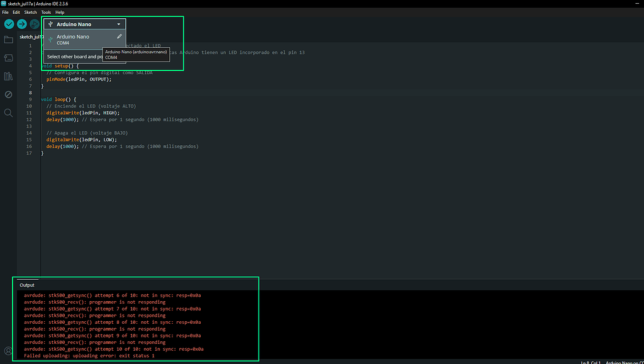Open the Sketchbook folder icon in sidebar

[8, 39]
